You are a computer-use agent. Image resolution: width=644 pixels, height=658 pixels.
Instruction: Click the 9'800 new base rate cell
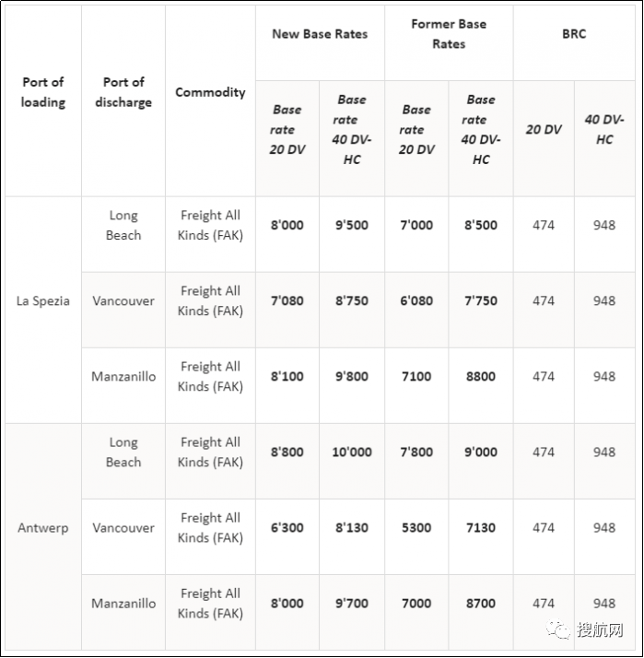352,376
